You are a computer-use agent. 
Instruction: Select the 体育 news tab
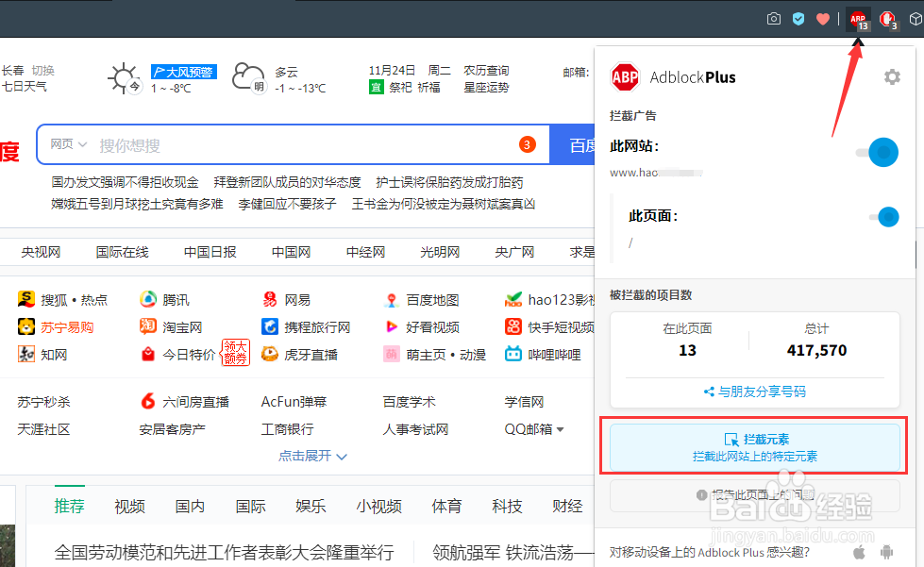point(446,506)
